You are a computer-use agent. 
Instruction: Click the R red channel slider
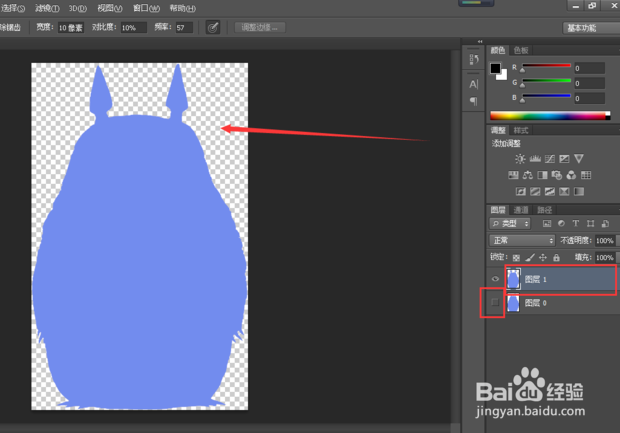pyautogui.click(x=546, y=66)
